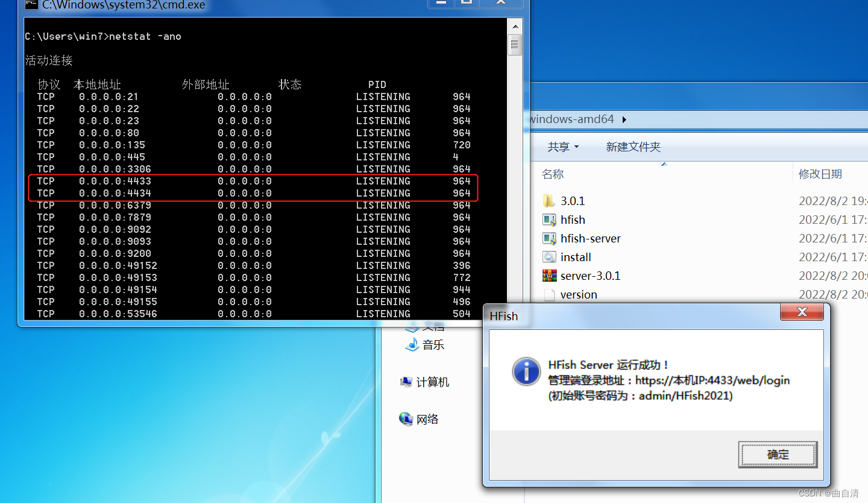Click the 0.0.0.0:3306 address in cmd
Viewport: 868px width, 503px height.
pyautogui.click(x=115, y=169)
